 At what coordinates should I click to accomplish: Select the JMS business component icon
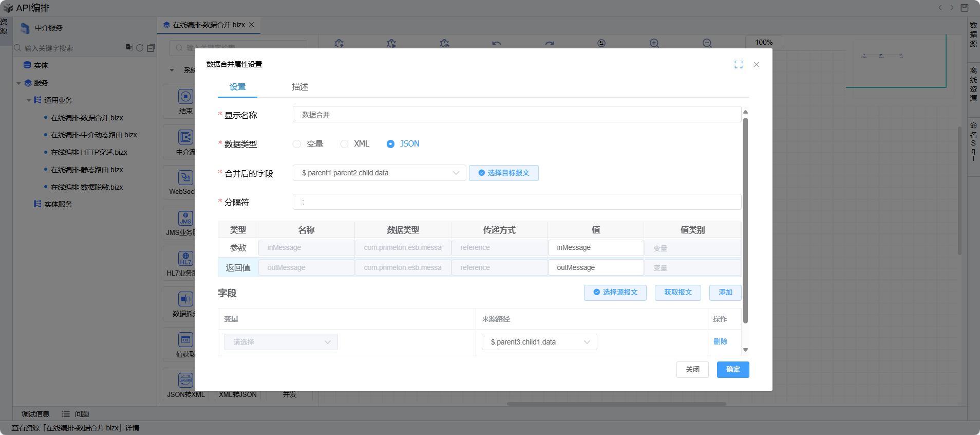185,219
